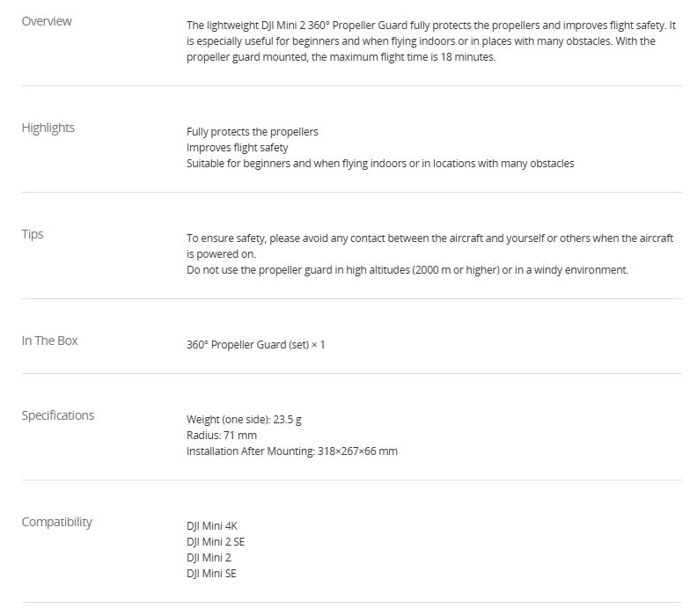The height and width of the screenshot is (616, 697).
Task: Select the DJI Mini 2 SE entry
Action: coord(216,542)
